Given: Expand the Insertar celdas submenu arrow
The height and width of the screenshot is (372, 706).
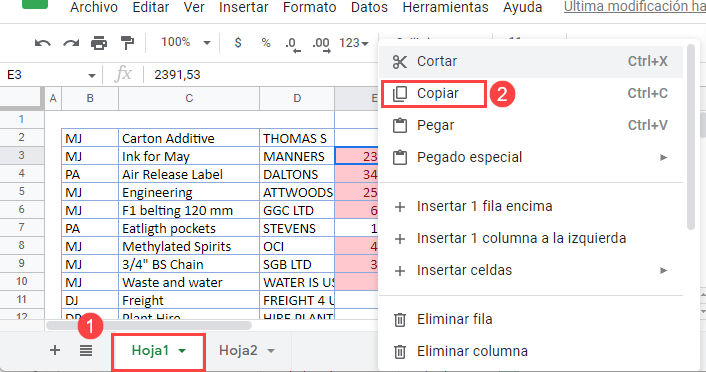Looking at the screenshot, I should click(x=664, y=271).
